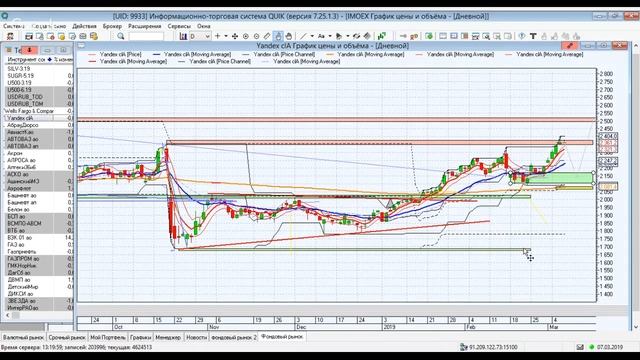Open the Действия menu

tap(84, 26)
